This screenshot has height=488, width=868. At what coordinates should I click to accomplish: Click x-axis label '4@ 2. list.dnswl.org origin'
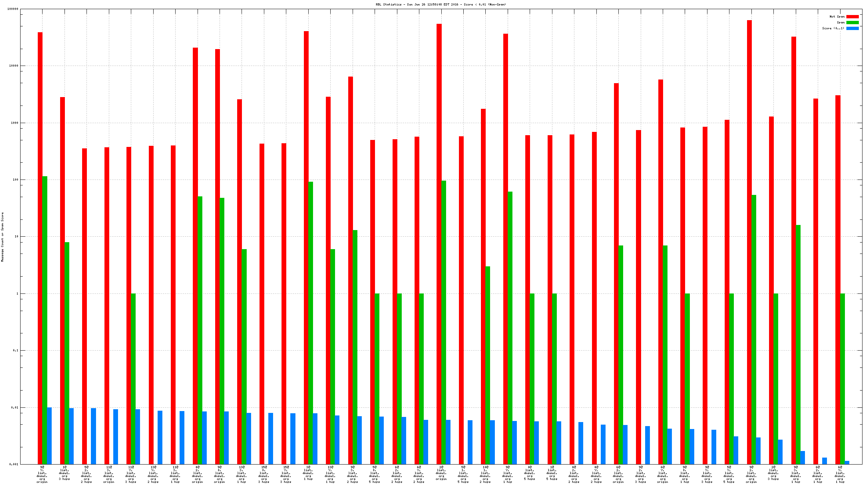[198, 474]
